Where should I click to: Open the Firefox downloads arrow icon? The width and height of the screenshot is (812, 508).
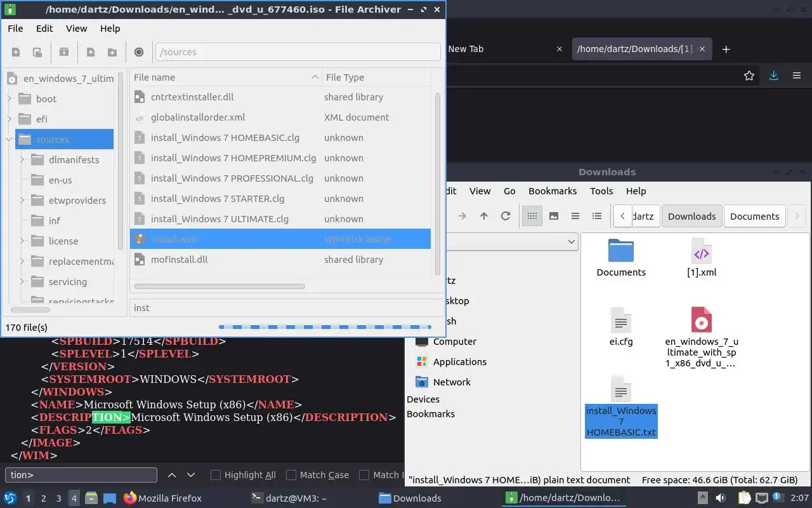pyautogui.click(x=773, y=76)
